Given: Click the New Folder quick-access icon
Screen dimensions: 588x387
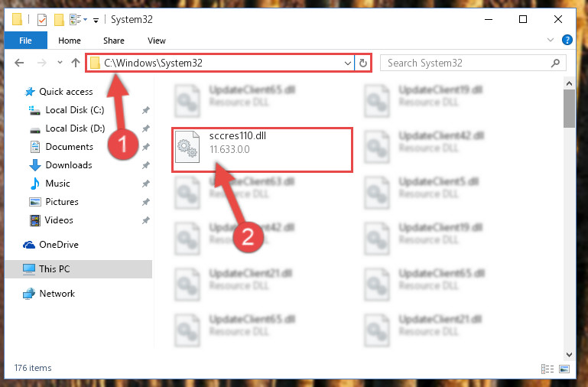Looking at the screenshot, I should coord(59,19).
